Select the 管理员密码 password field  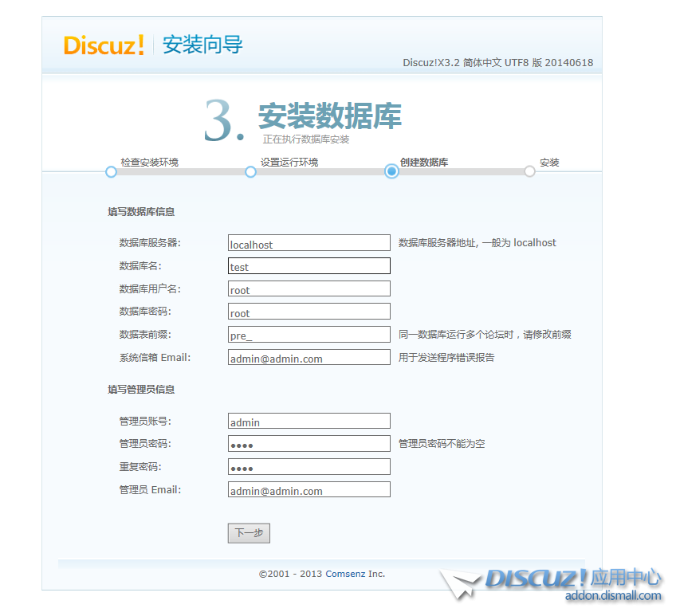pos(309,443)
